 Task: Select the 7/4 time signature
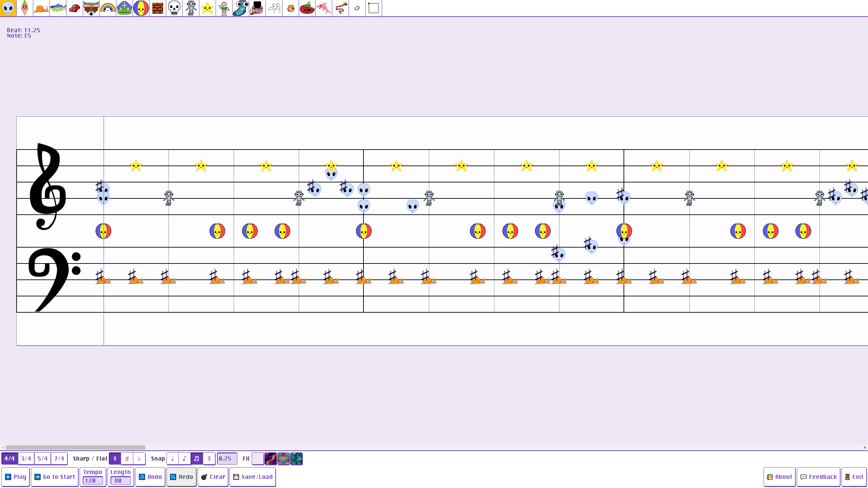click(x=59, y=458)
